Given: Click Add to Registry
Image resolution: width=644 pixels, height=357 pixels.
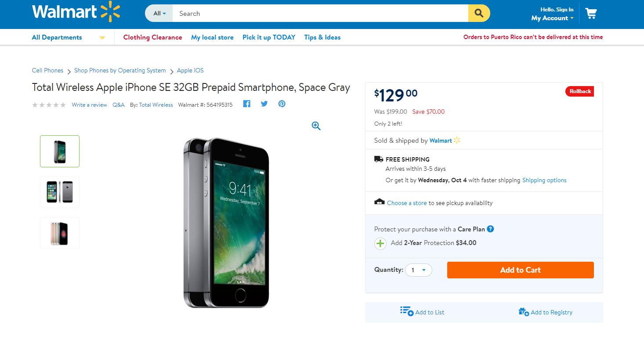Looking at the screenshot, I should click(x=546, y=312).
